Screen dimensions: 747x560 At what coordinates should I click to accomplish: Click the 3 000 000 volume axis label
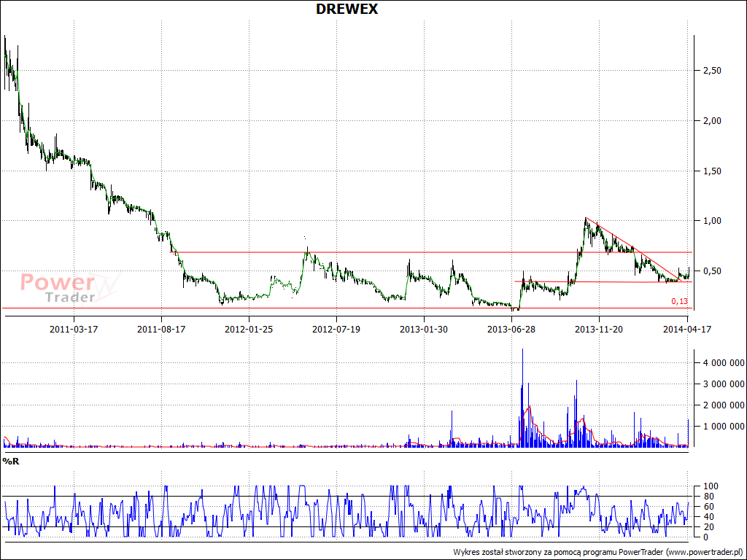724,384
